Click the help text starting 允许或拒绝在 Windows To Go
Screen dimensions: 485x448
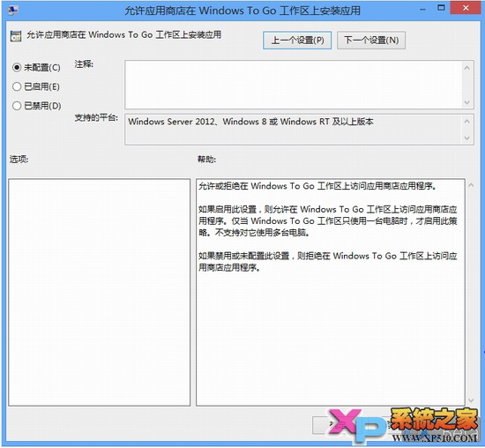[317, 186]
